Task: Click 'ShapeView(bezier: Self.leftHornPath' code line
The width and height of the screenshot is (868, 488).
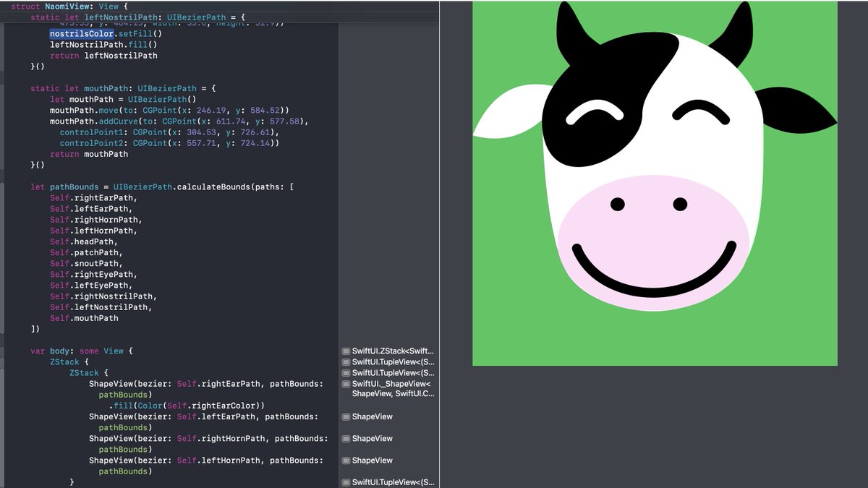Action: tap(206, 461)
